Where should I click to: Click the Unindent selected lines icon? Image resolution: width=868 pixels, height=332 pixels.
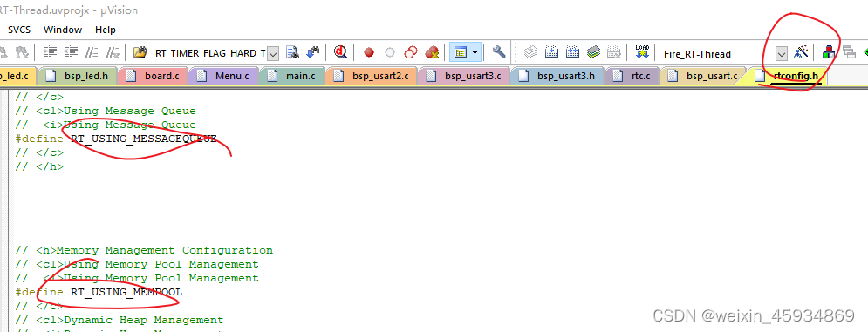[x=71, y=52]
